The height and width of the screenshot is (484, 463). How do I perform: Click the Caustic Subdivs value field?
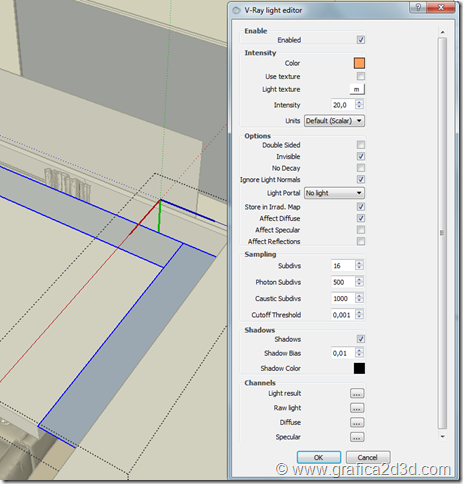coord(343,298)
